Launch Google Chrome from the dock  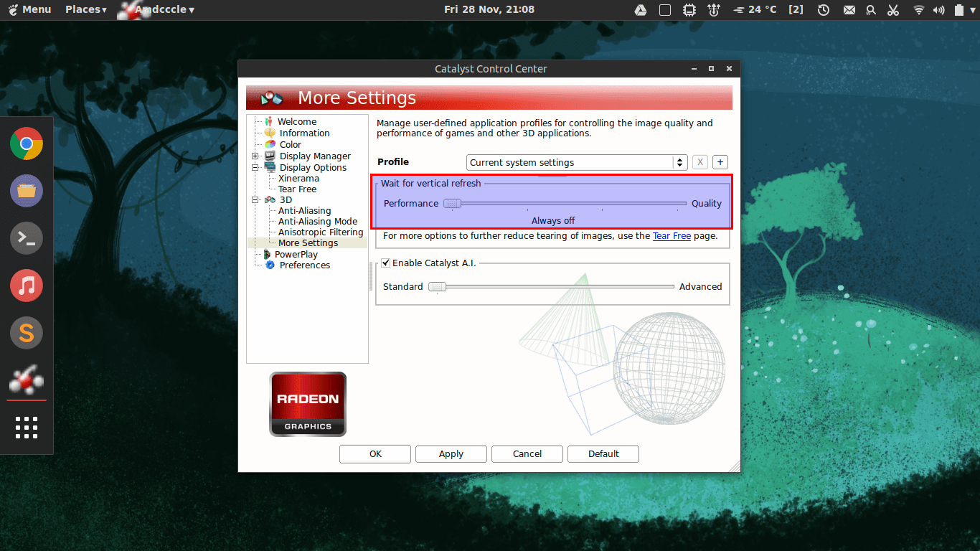26,143
